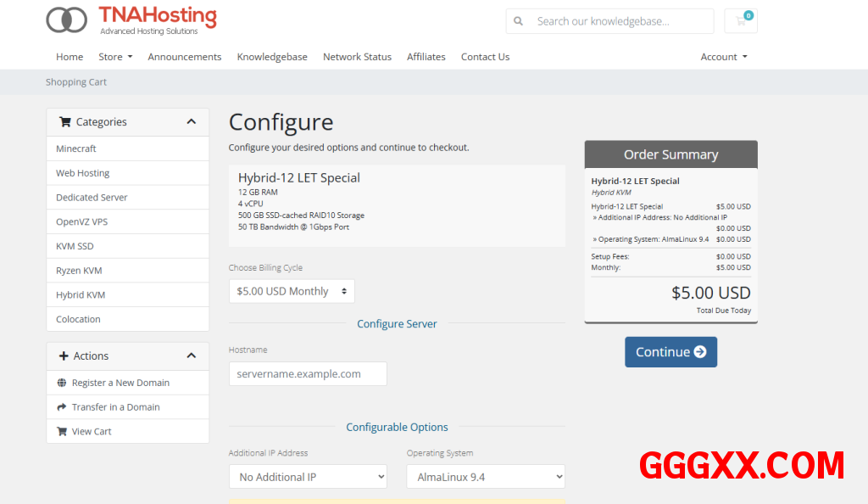Viewport: 868px width, 504px height.
Task: Open the shopping cart icon in header
Action: point(741,21)
